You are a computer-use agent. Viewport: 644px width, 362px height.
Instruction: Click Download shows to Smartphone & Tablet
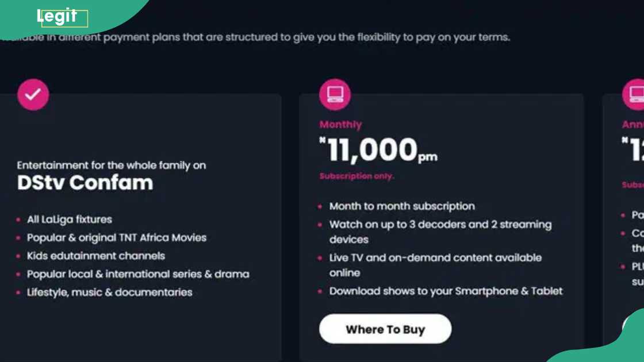[x=446, y=291]
